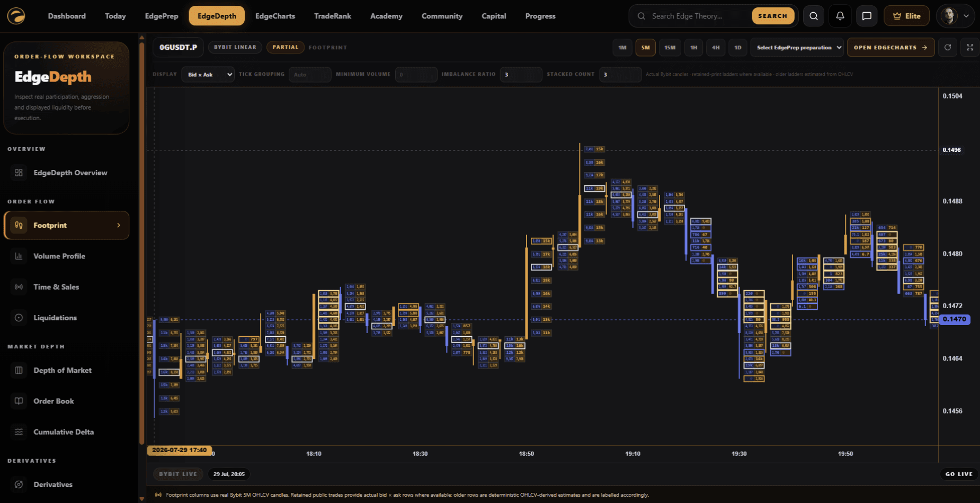Click the Tick Grouping input

point(310,75)
